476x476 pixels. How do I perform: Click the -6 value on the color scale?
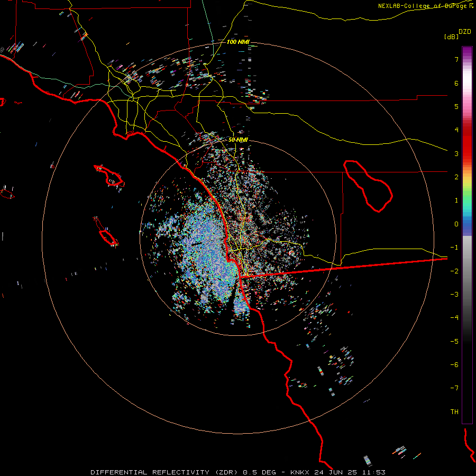(454, 365)
